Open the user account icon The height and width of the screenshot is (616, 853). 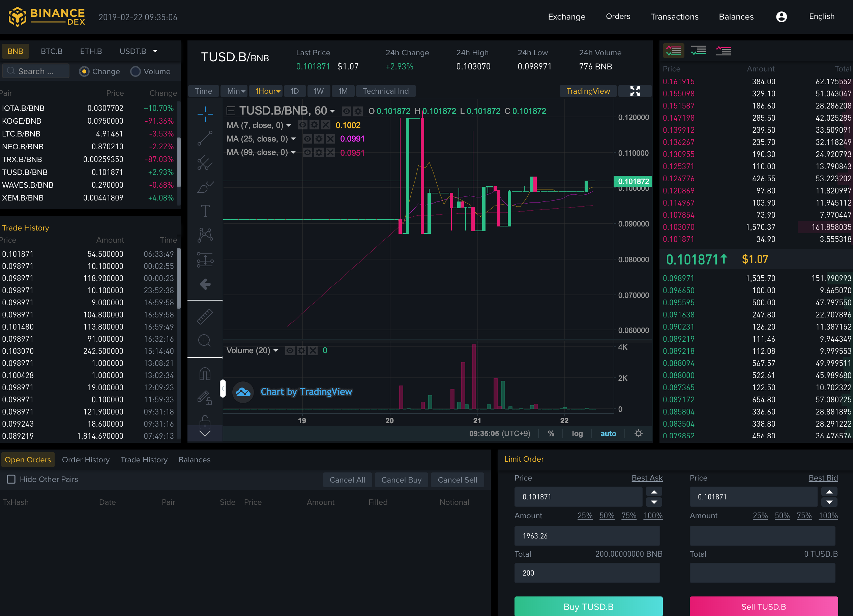click(781, 17)
